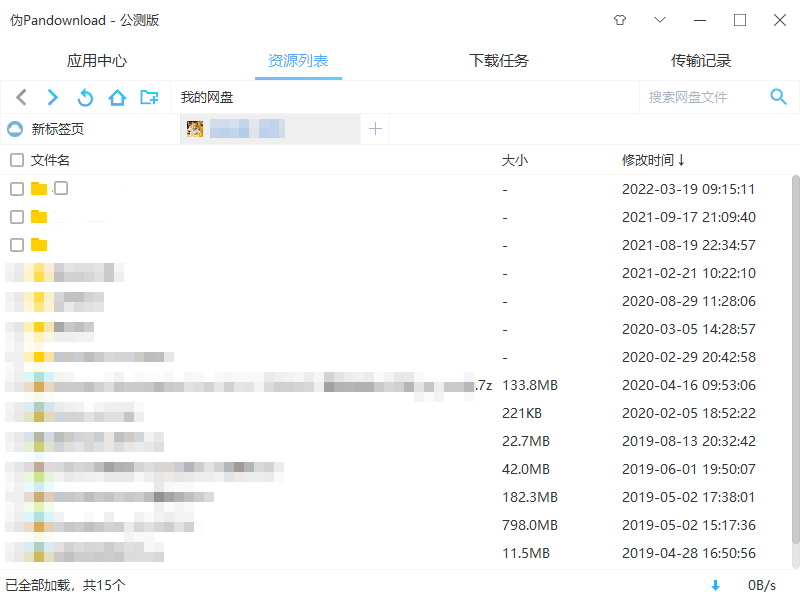Sort by 修改时间 column header
This screenshot has height=600, width=800.
[653, 160]
